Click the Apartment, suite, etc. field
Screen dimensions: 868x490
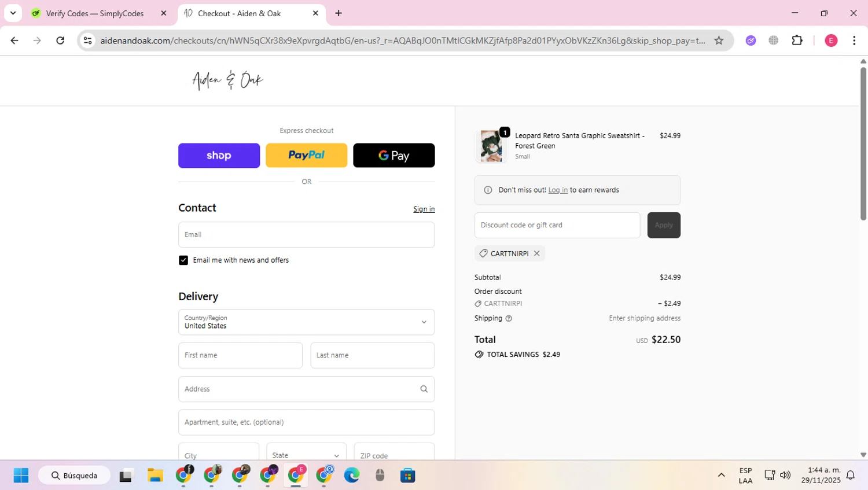pos(306,422)
